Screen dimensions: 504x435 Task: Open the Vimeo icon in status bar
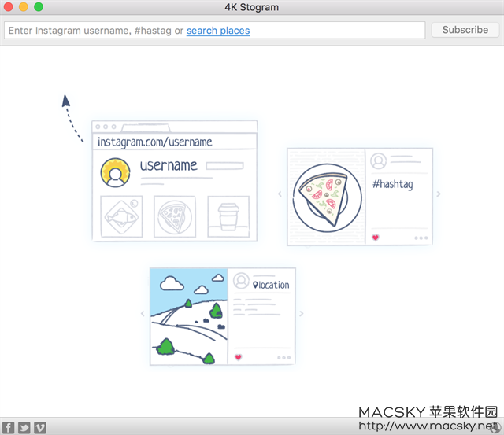[40, 428]
